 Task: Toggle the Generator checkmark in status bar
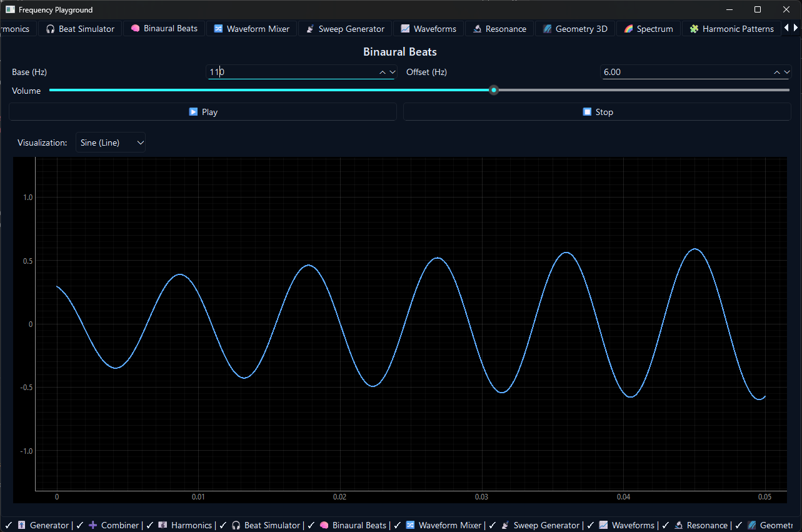[8, 525]
